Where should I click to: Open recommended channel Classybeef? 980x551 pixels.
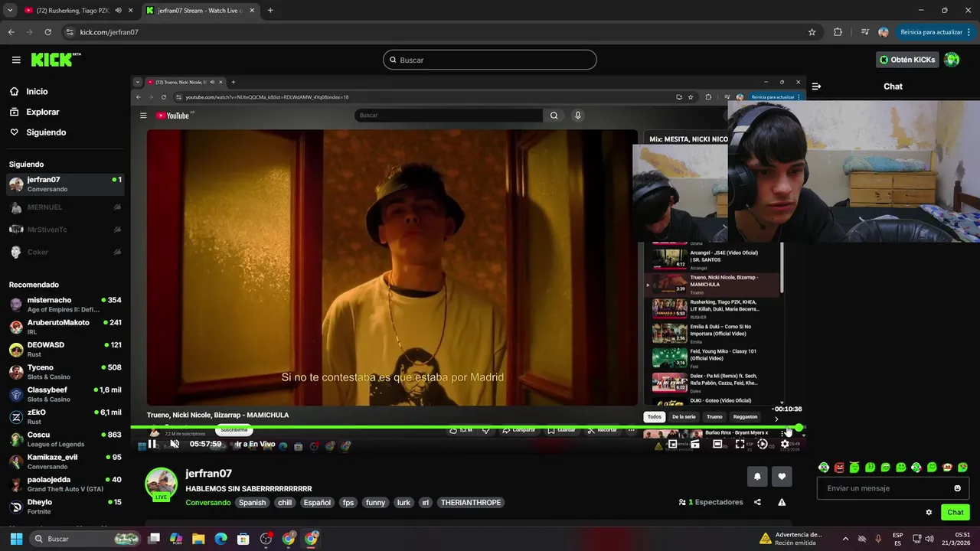[x=65, y=394]
